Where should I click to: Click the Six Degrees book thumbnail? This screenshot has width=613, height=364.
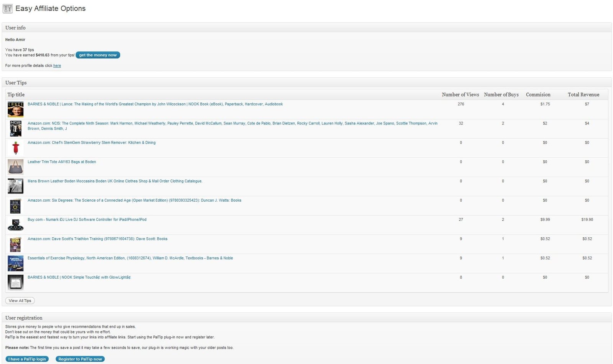click(x=15, y=206)
